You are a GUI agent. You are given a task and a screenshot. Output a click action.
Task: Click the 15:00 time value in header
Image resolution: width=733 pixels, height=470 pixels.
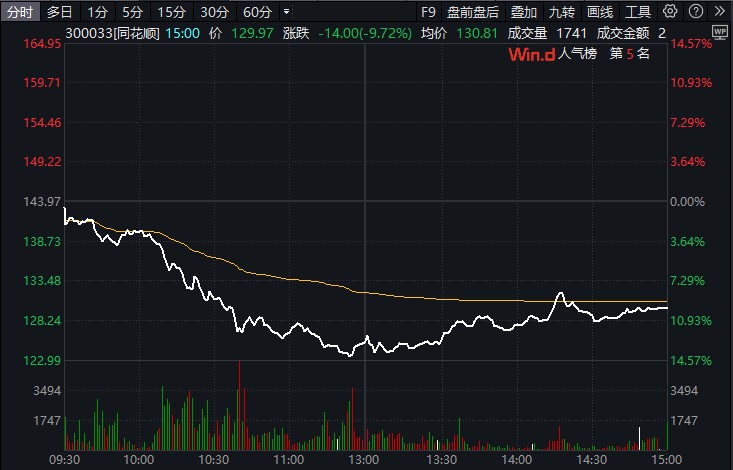point(183,33)
